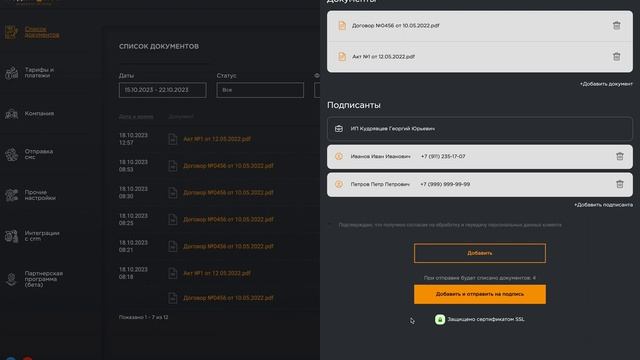The image size is (640, 360).
Task: Navigate to Отправка смс section
Action: pos(39,154)
